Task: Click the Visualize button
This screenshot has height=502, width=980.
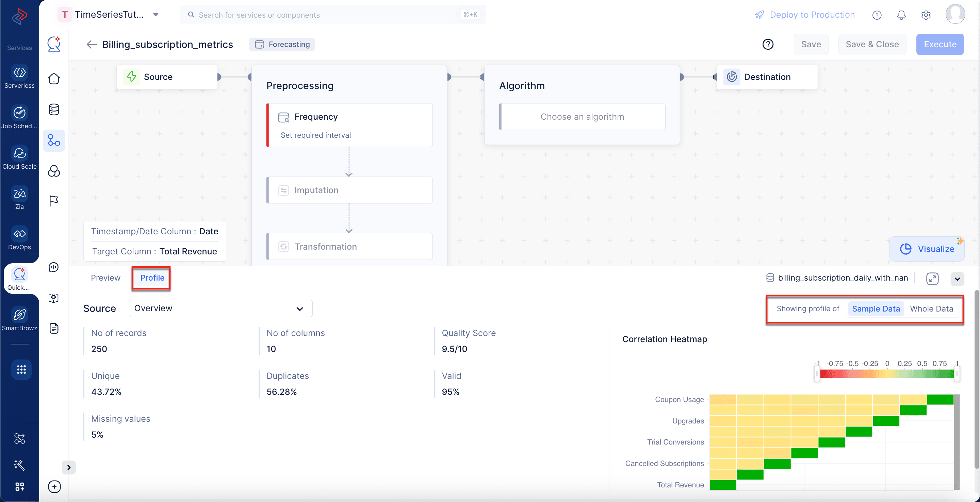Action: coord(927,249)
